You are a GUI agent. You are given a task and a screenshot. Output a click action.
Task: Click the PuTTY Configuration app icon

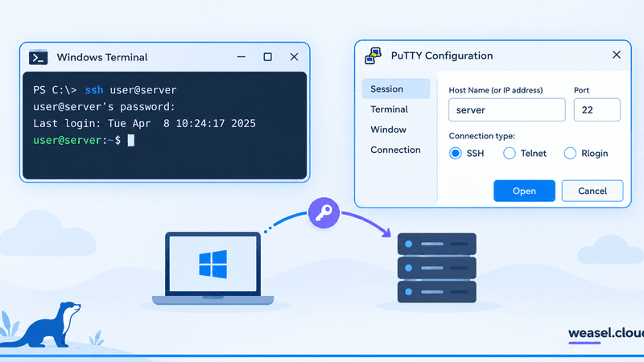point(373,56)
